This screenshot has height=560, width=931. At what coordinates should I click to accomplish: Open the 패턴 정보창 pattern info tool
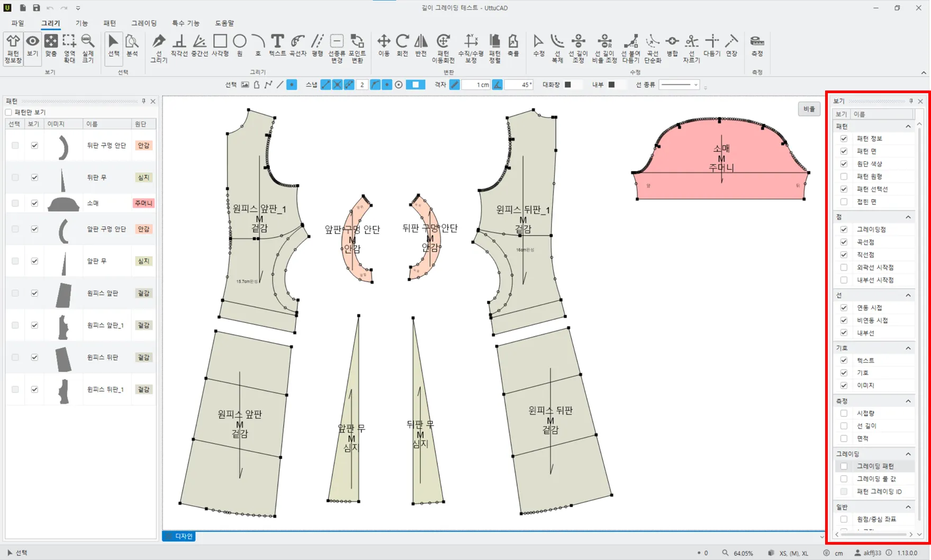tap(13, 49)
